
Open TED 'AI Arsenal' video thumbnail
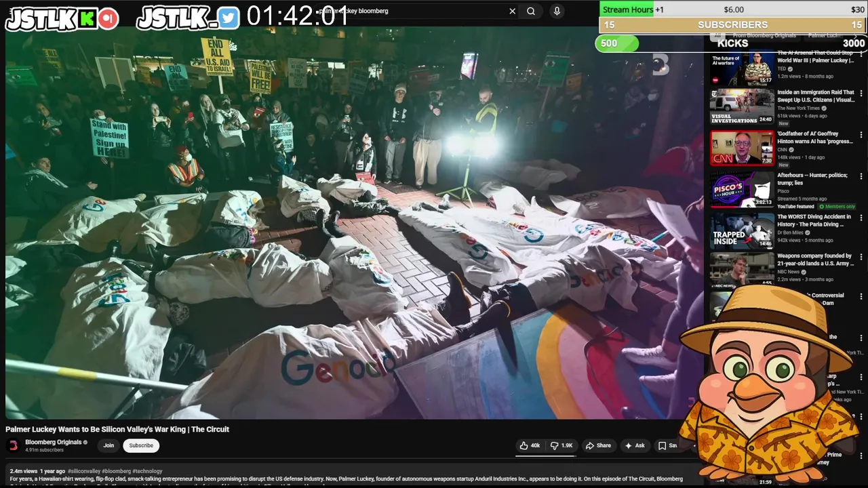pyautogui.click(x=742, y=66)
